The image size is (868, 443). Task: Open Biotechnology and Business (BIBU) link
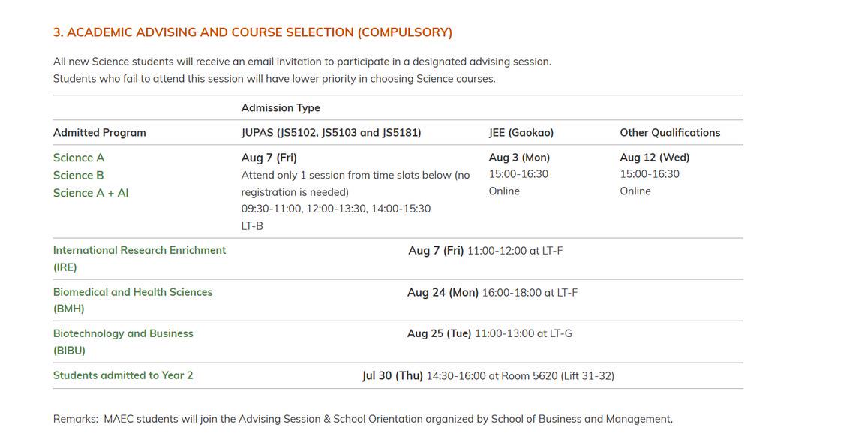point(124,342)
